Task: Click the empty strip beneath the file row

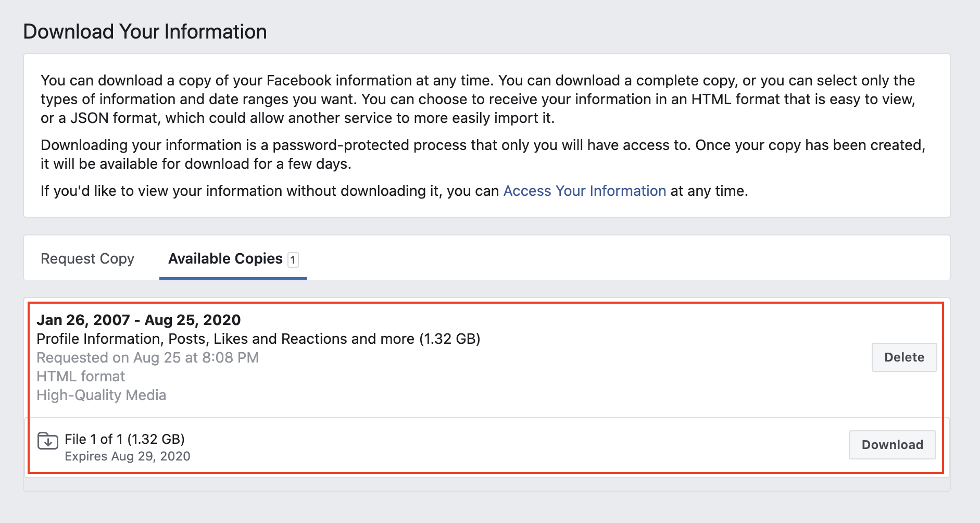Action: point(486,484)
